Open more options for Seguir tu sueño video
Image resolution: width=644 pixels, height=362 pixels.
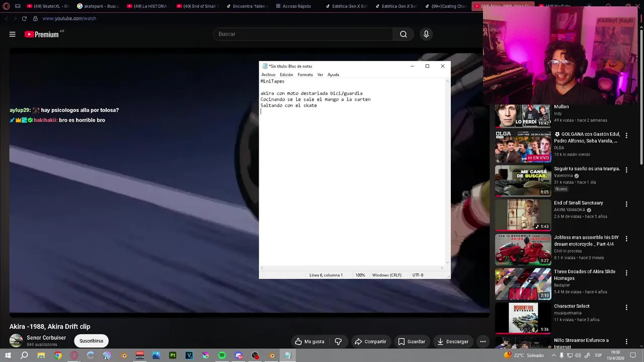tap(626, 170)
